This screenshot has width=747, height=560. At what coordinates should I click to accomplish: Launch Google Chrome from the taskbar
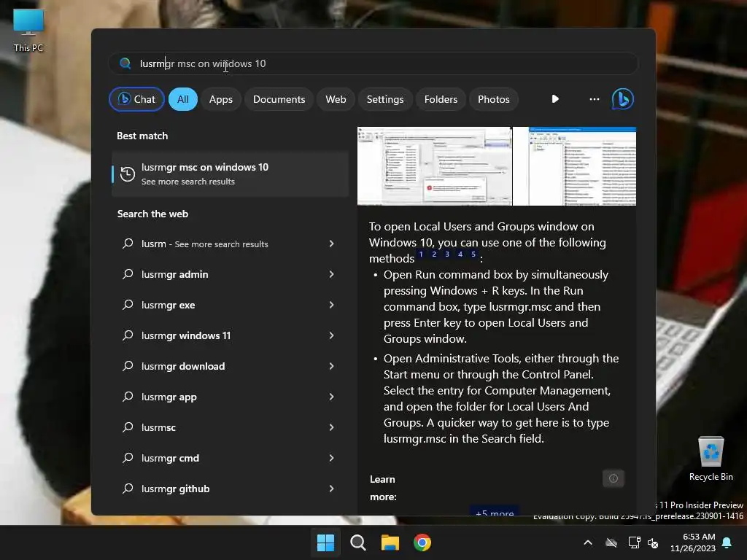coord(422,542)
